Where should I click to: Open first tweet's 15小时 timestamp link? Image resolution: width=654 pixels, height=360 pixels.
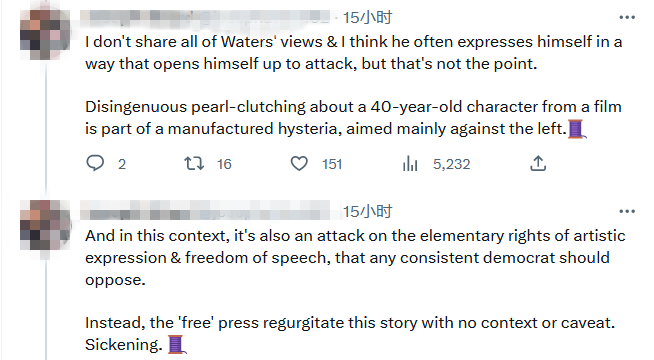click(367, 18)
